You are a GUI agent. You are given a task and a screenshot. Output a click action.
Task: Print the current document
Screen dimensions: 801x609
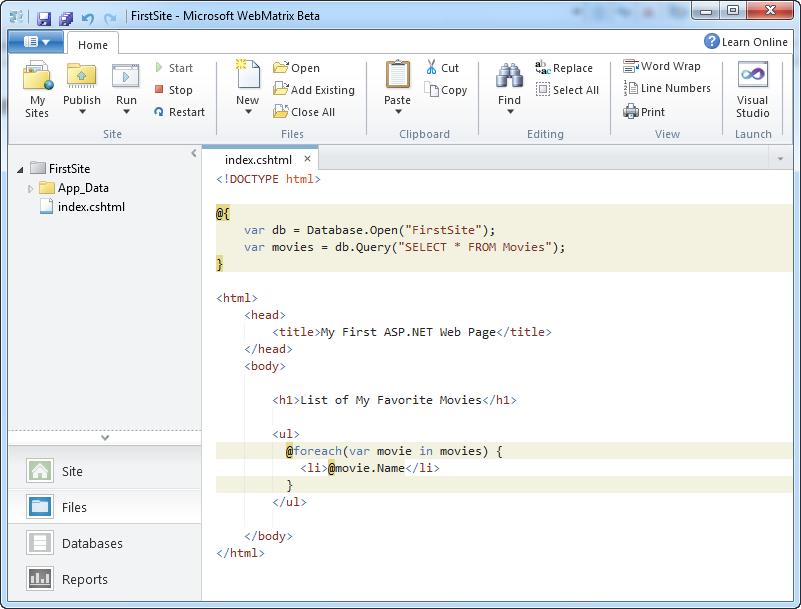tap(644, 112)
